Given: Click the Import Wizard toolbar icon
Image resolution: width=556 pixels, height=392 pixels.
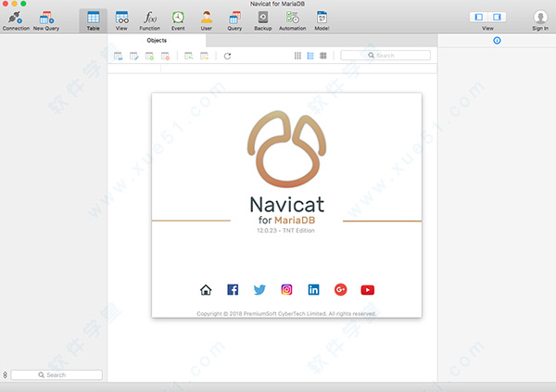Looking at the screenshot, I should 189,56.
